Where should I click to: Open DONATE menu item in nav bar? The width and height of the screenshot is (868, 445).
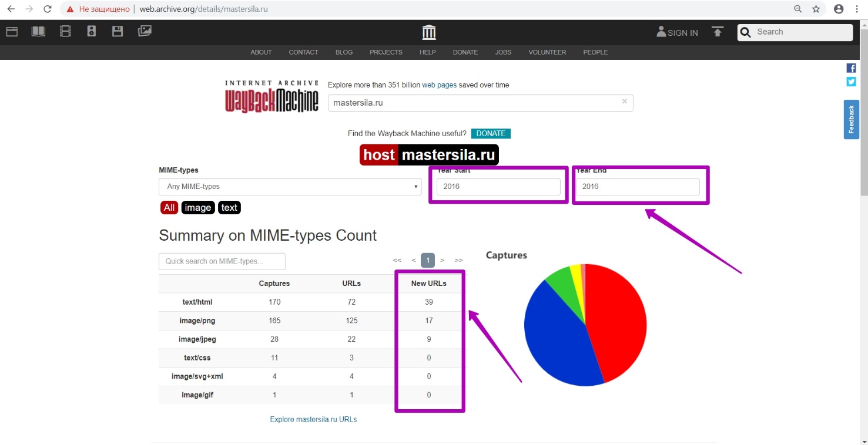(465, 52)
